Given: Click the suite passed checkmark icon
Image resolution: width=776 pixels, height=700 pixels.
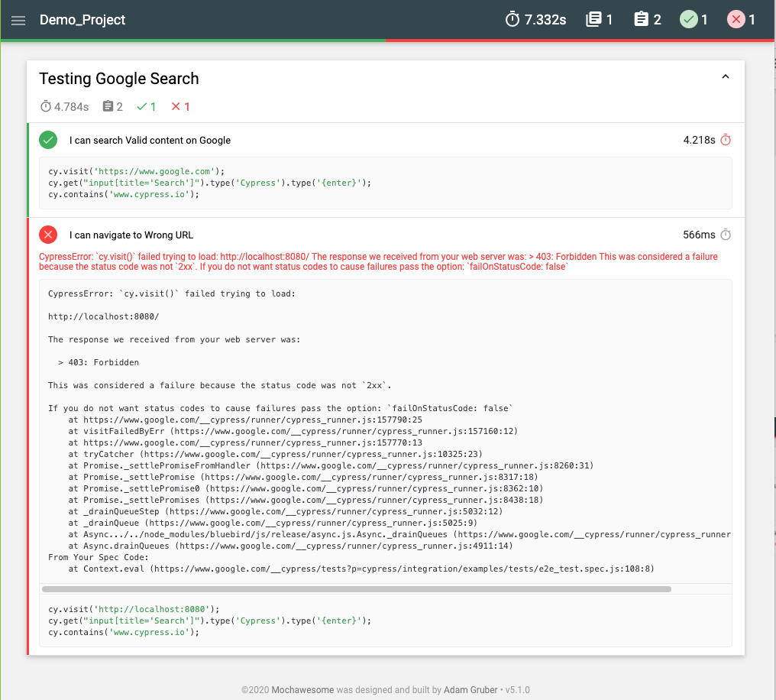Looking at the screenshot, I should point(142,106).
